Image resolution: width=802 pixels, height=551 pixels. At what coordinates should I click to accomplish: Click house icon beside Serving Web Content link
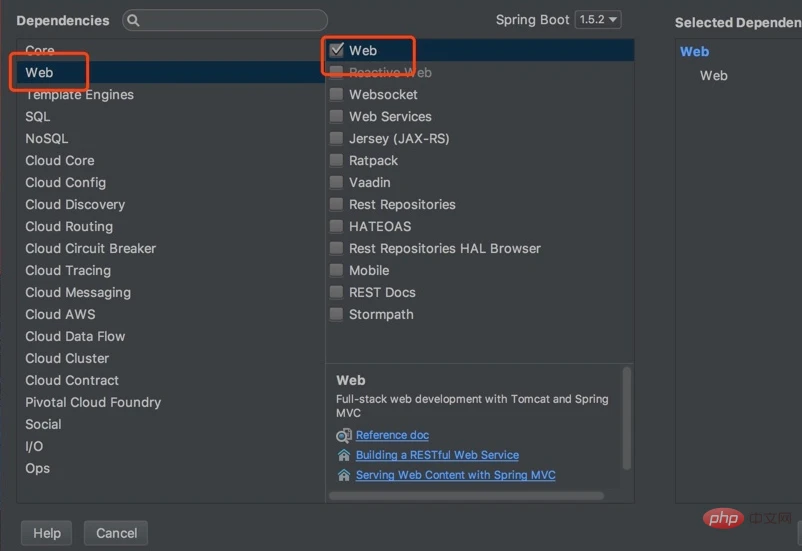click(x=344, y=475)
